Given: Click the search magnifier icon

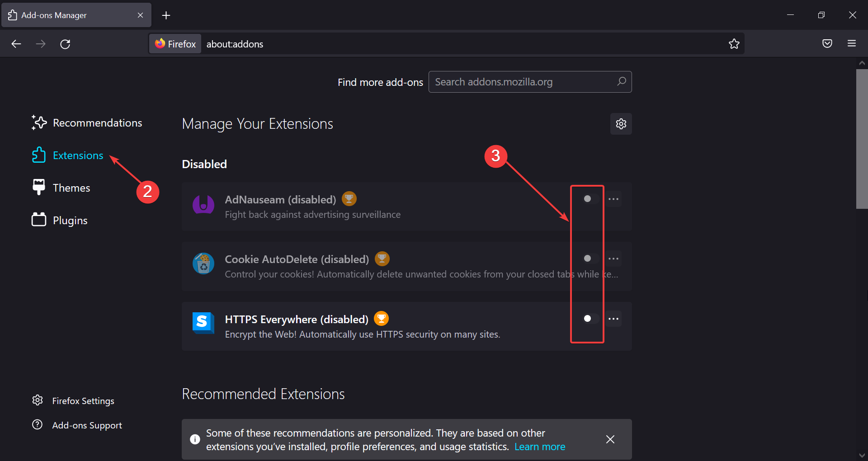Looking at the screenshot, I should pos(622,81).
